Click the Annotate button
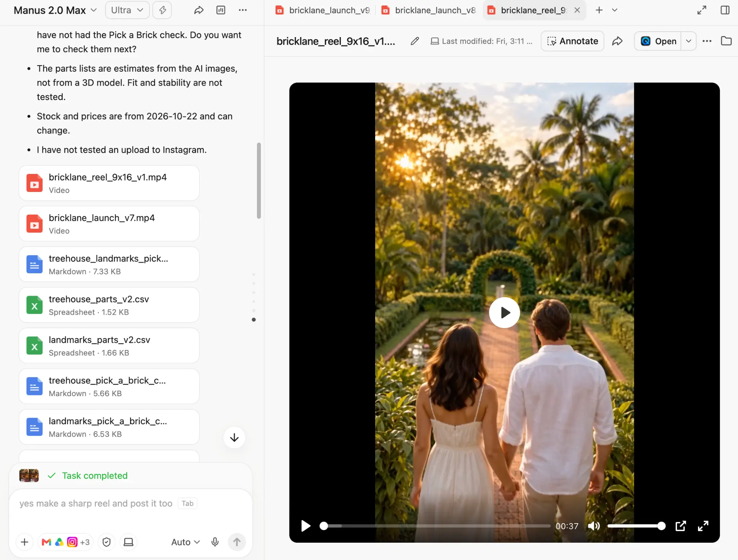 tap(572, 41)
